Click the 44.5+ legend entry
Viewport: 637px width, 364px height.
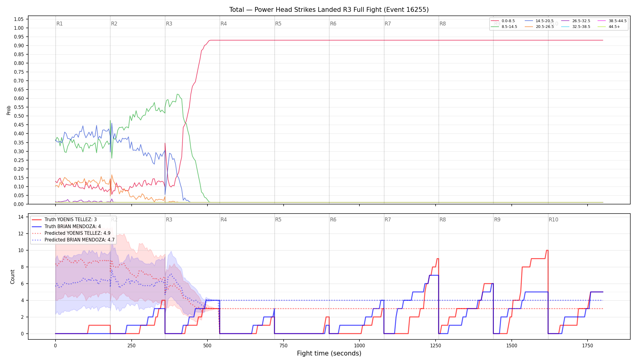tap(609, 27)
